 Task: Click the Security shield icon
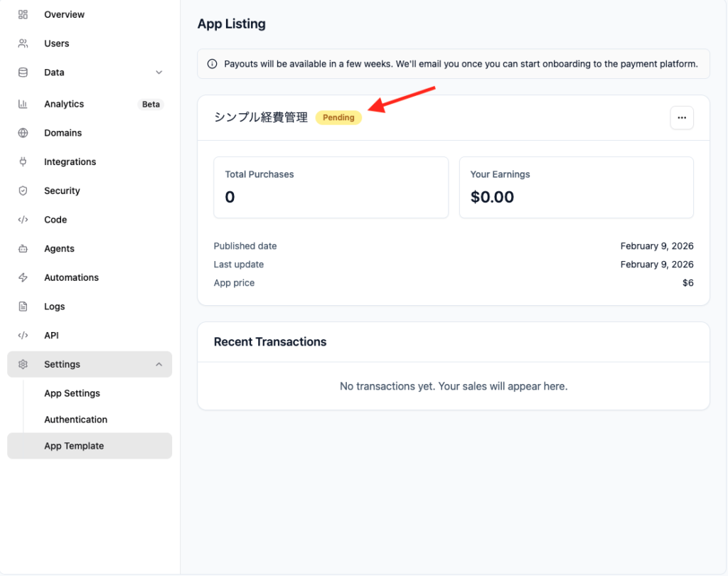point(23,191)
